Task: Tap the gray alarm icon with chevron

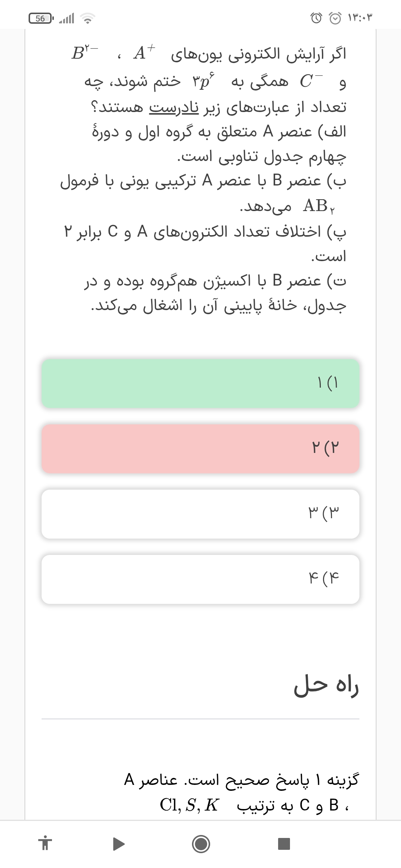Action: [335, 18]
